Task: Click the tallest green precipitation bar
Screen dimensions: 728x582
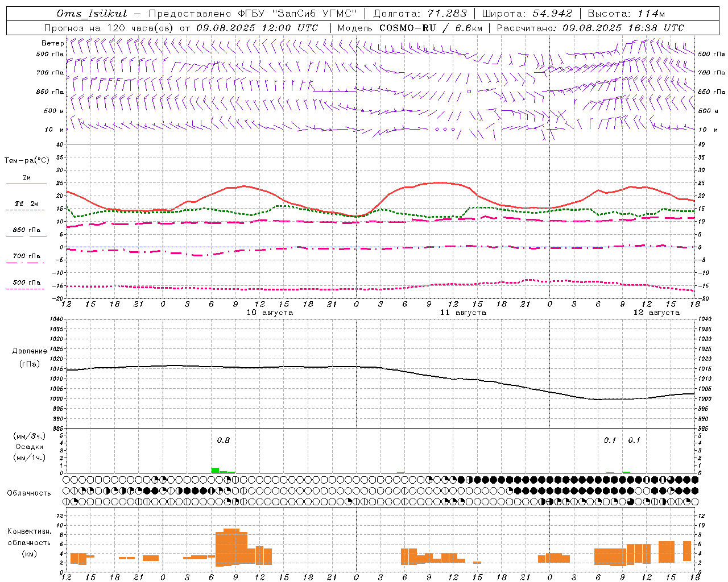Action: (215, 470)
